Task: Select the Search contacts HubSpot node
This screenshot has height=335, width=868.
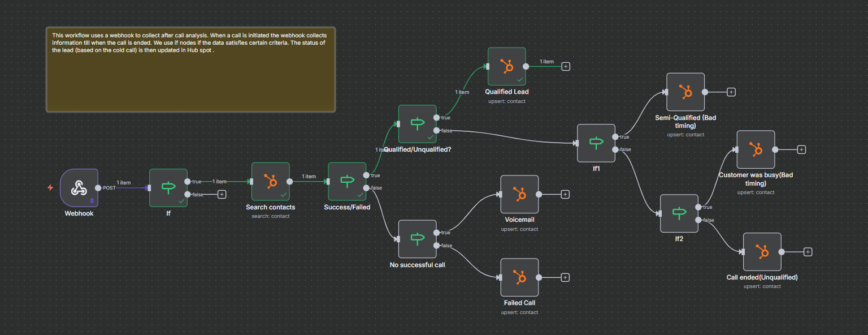Action: click(x=270, y=182)
